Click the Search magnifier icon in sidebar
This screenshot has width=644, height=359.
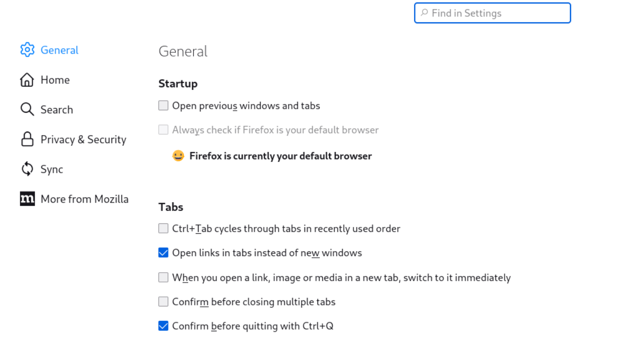coord(27,109)
